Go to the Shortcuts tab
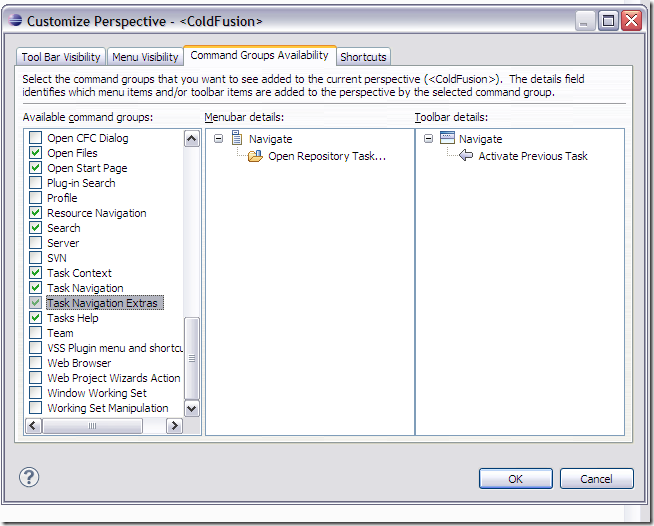This screenshot has width=654, height=526. point(363,57)
